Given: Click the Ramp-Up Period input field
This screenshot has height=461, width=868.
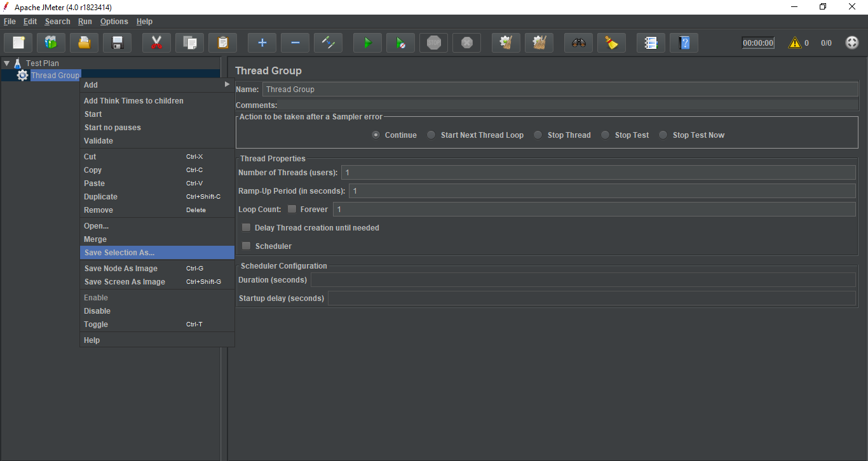Looking at the screenshot, I should tap(601, 191).
